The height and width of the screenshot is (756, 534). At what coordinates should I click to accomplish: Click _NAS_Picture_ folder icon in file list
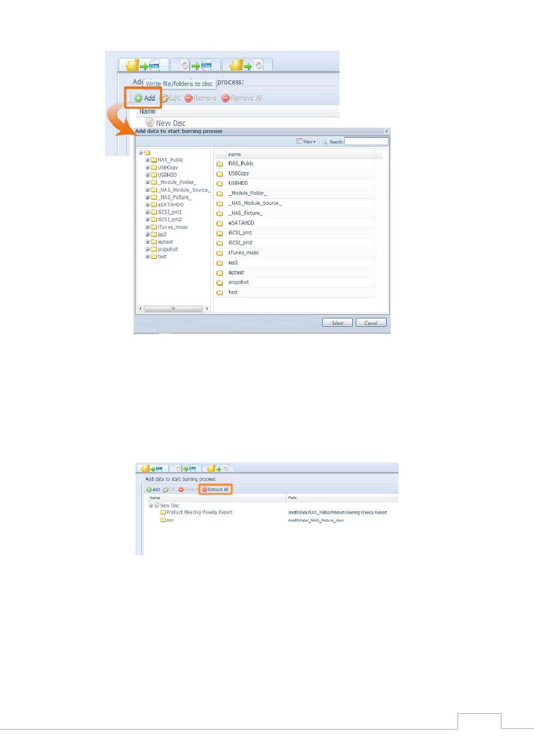[220, 213]
